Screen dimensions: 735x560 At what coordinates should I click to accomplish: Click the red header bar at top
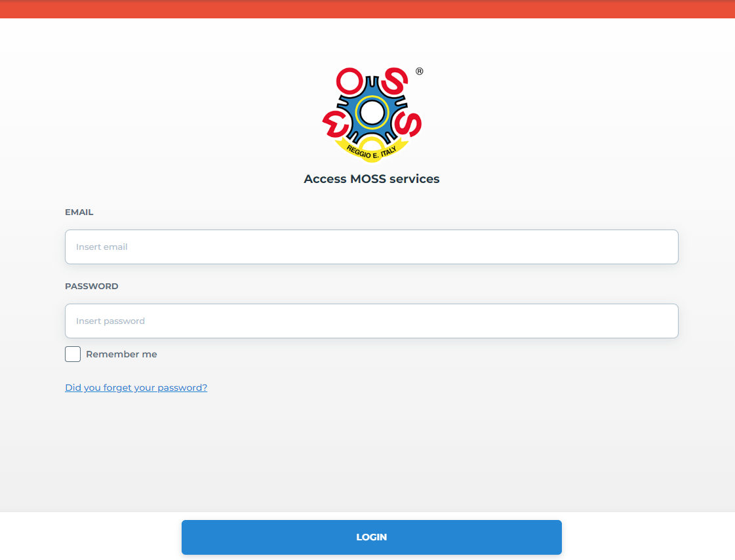click(x=367, y=9)
